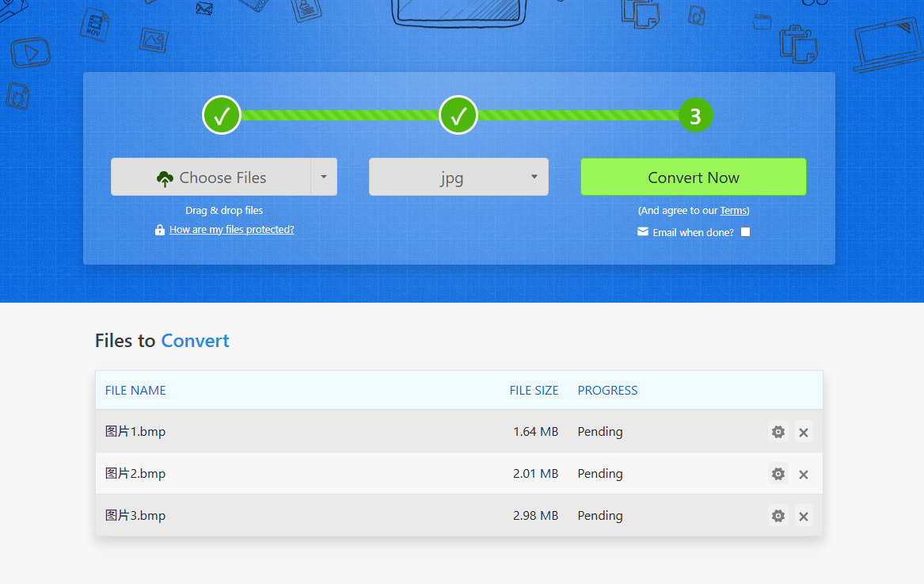Image resolution: width=924 pixels, height=584 pixels.
Task: Click the first step green checkmark circle
Action: (222, 116)
